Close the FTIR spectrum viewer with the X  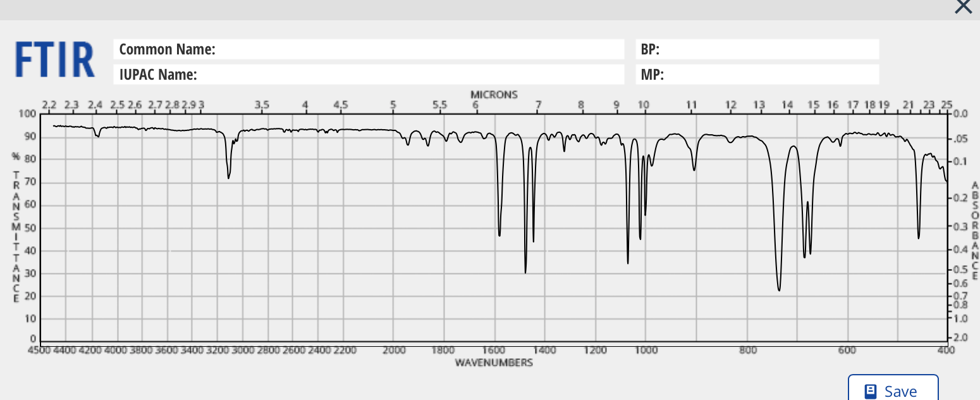(x=963, y=7)
